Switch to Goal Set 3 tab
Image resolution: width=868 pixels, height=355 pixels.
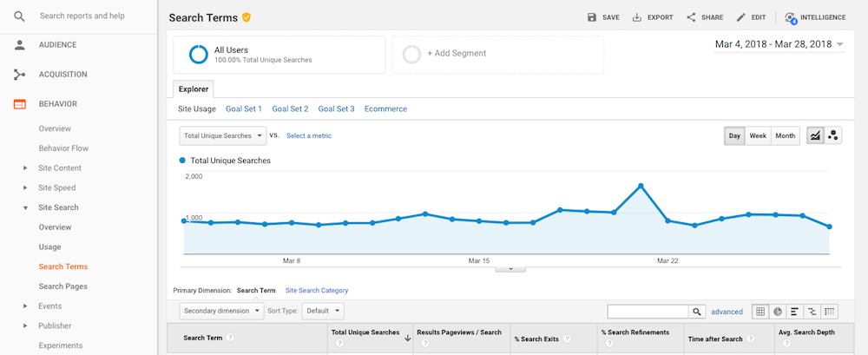336,109
